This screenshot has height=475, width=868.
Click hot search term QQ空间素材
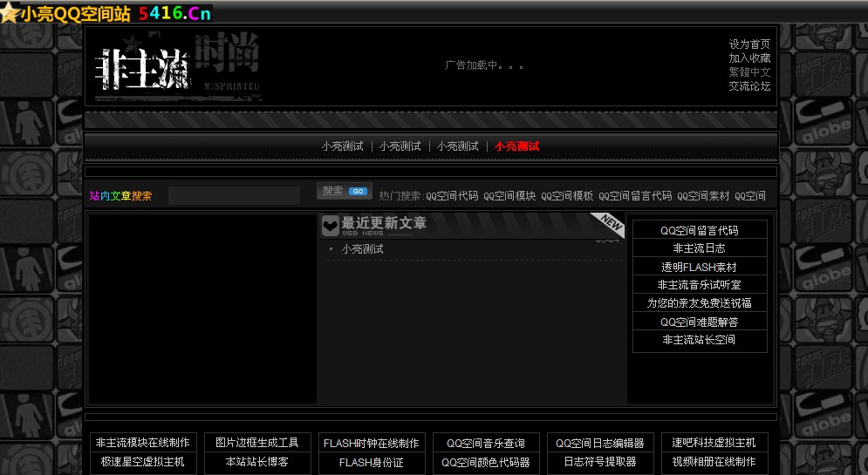[703, 196]
